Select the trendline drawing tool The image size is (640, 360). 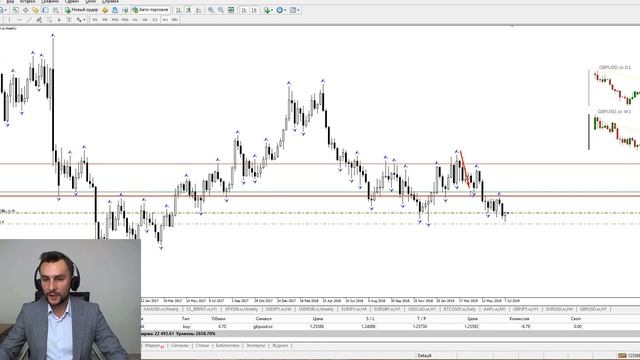point(29,20)
